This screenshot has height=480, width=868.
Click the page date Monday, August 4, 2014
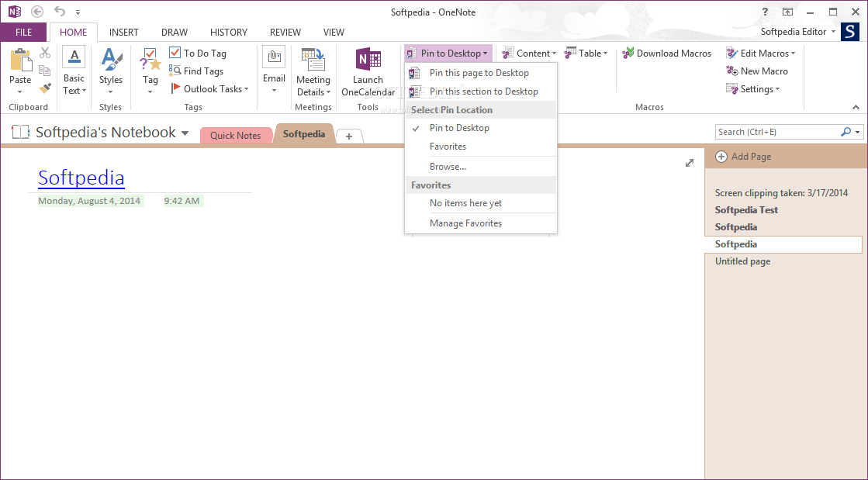coord(89,201)
